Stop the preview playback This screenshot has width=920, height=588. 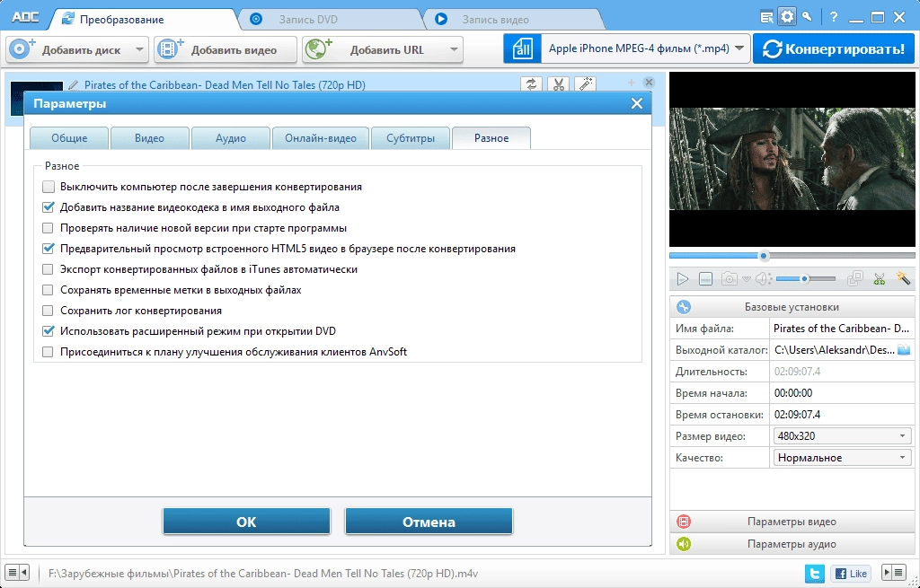(x=706, y=279)
